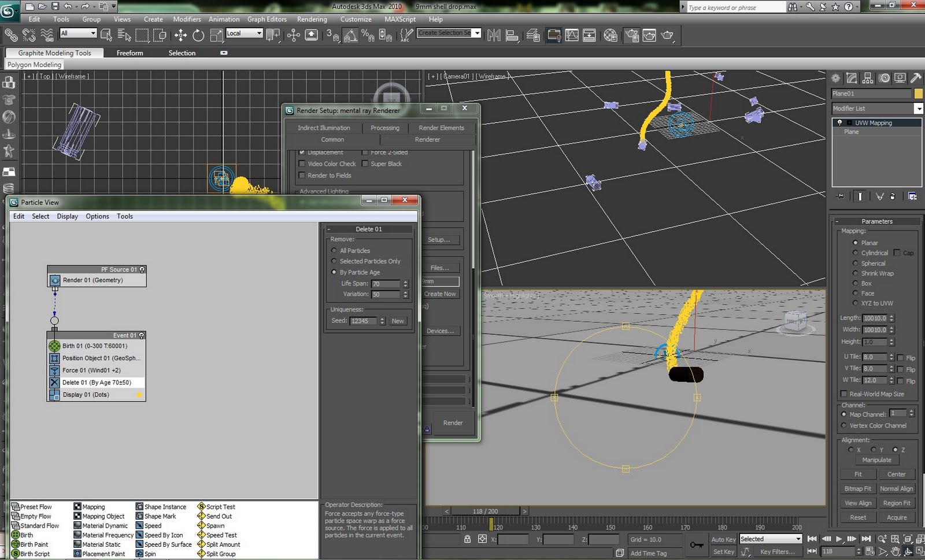Play the animation
Viewport: 925px width, 560px height.
point(839,539)
